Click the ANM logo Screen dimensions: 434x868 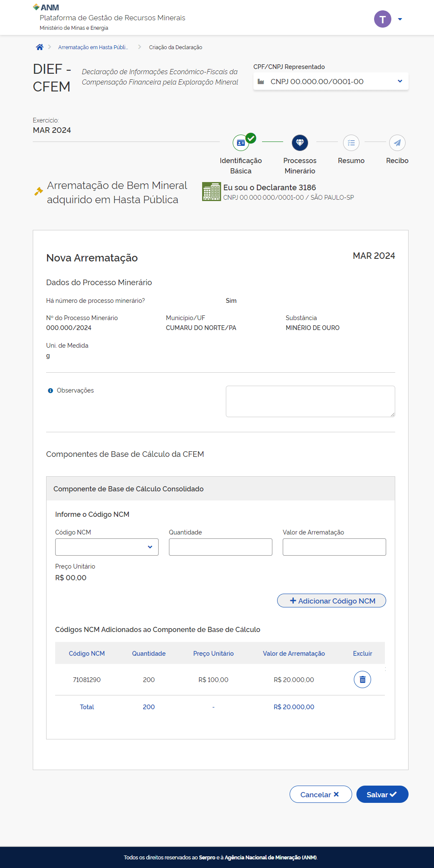point(46,7)
